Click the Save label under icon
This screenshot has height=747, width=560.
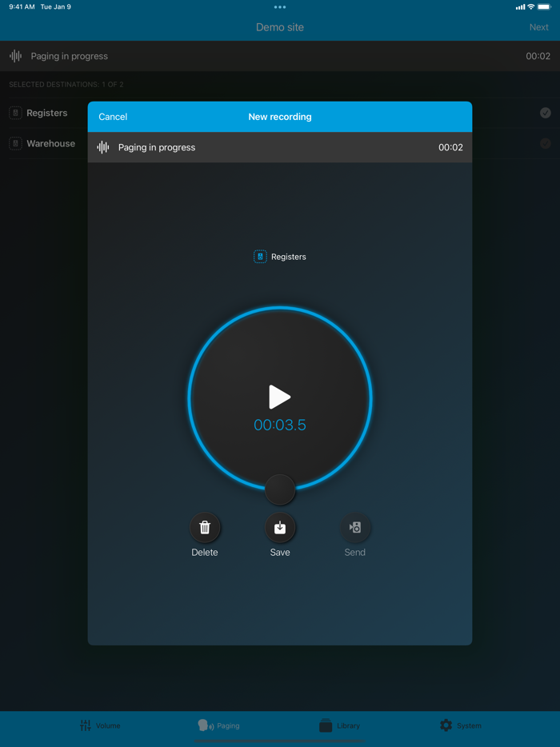tap(280, 552)
